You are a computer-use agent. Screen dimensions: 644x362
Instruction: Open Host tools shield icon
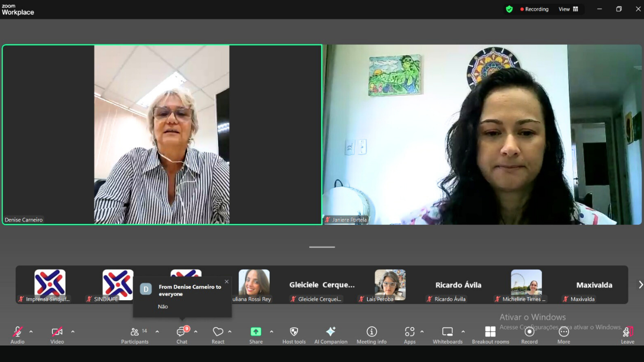pos(294,332)
